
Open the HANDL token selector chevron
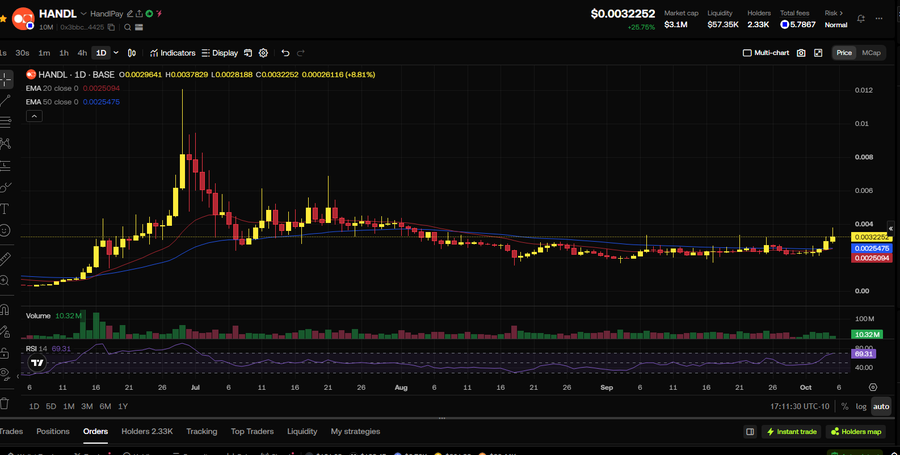(84, 14)
